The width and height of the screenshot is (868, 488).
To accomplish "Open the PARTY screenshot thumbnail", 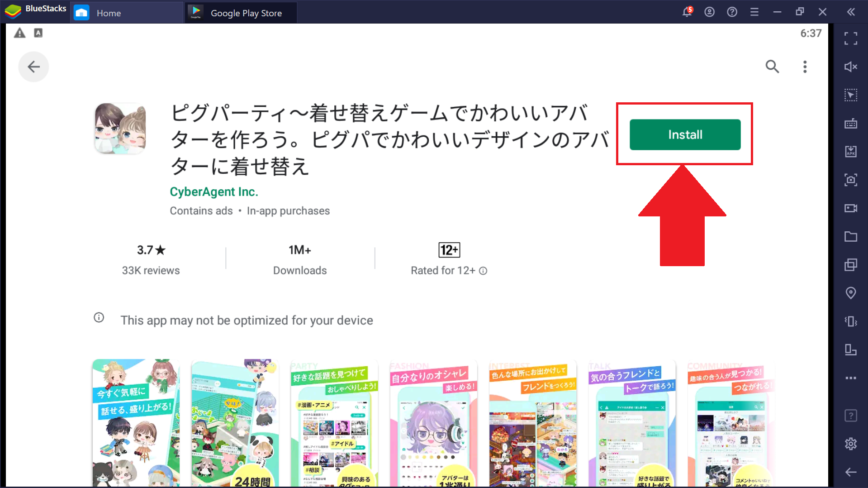I will click(334, 423).
